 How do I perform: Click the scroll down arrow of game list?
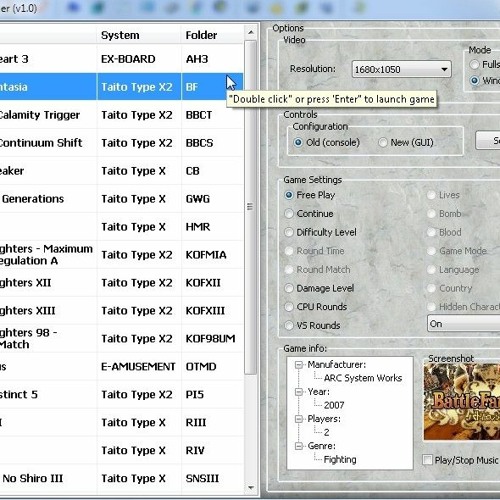[251, 488]
